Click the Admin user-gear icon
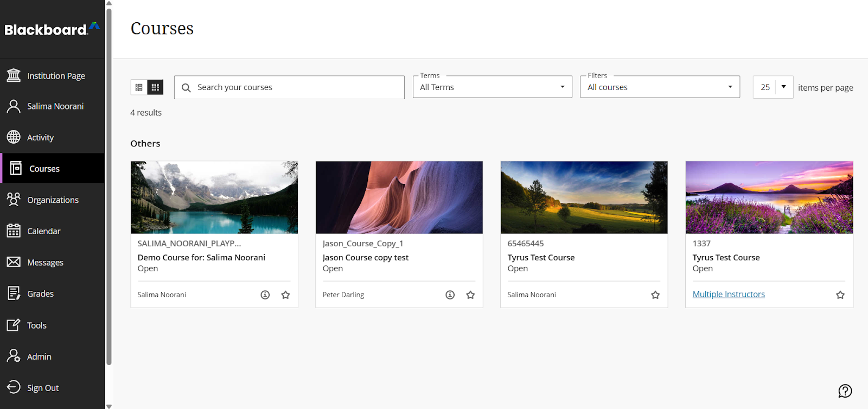The image size is (868, 409). (x=14, y=356)
